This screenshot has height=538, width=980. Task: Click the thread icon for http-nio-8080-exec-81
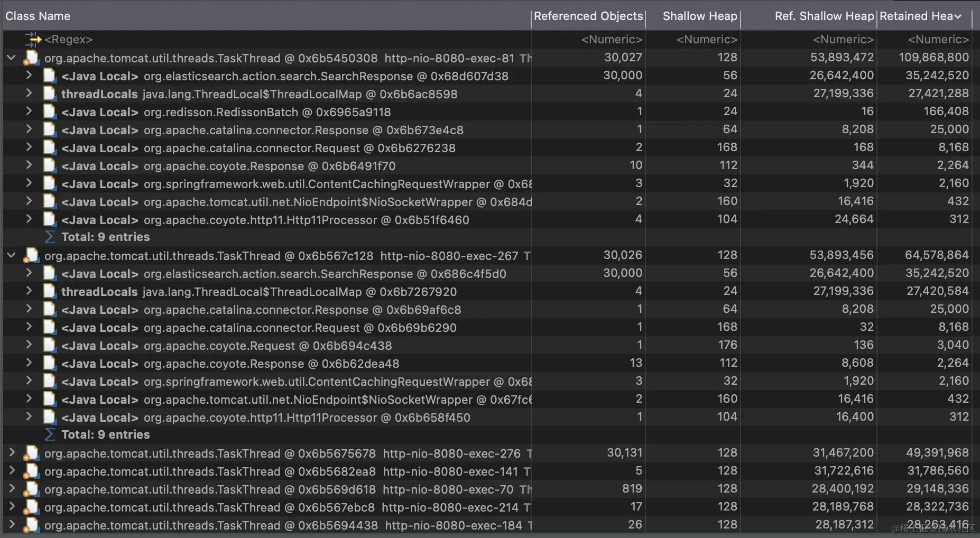point(32,58)
